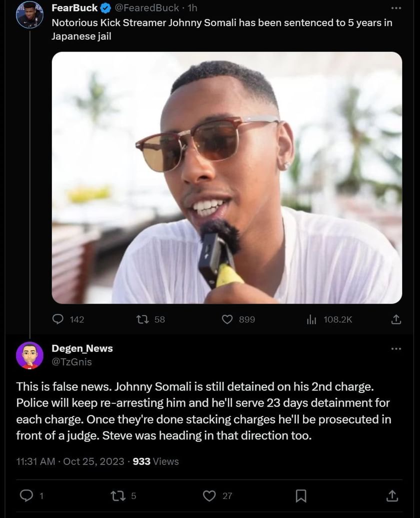This screenshot has width=420, height=518.
Task: Click the reply icon on FearBuck's tweet
Action: (58, 319)
